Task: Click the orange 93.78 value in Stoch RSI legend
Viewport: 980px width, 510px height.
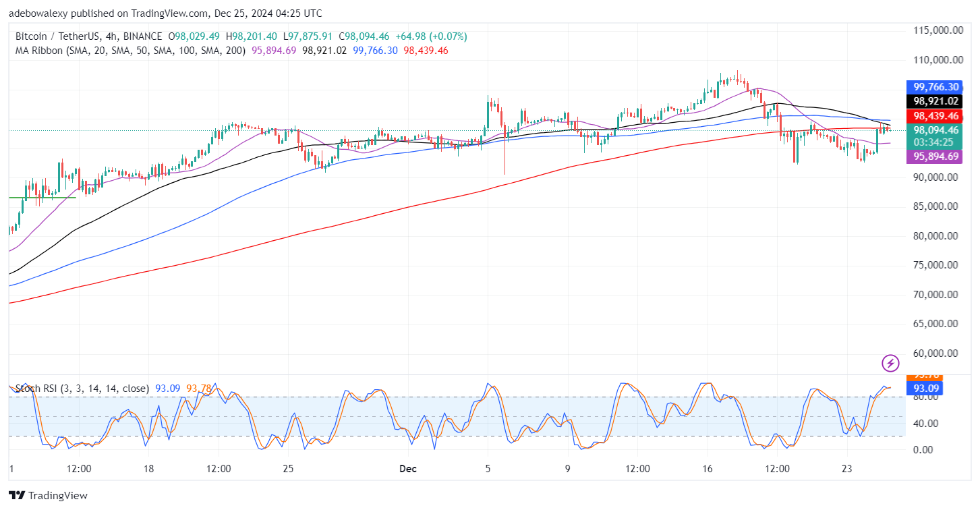Action: tap(199, 389)
